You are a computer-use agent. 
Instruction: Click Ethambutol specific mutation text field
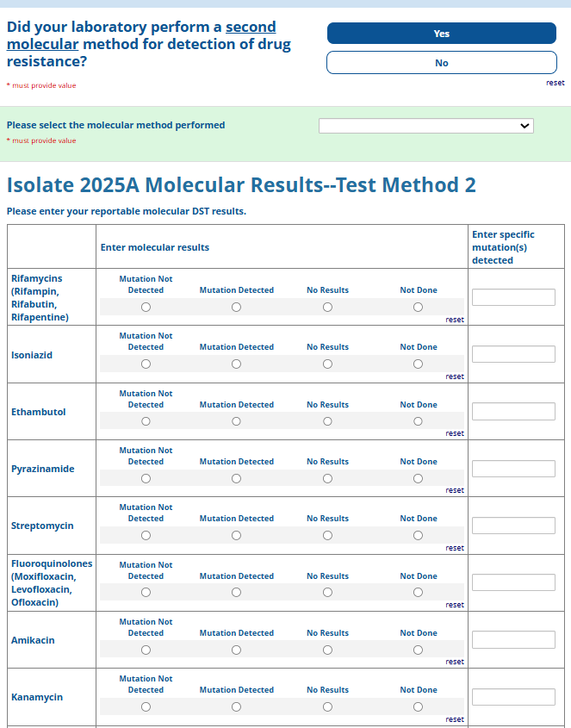[513, 412]
